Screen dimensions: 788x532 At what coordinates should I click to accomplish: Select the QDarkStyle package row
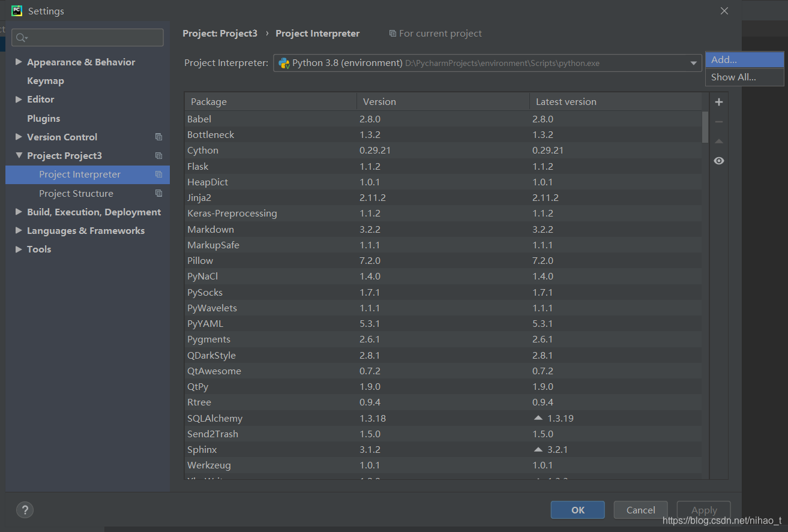[x=443, y=355]
